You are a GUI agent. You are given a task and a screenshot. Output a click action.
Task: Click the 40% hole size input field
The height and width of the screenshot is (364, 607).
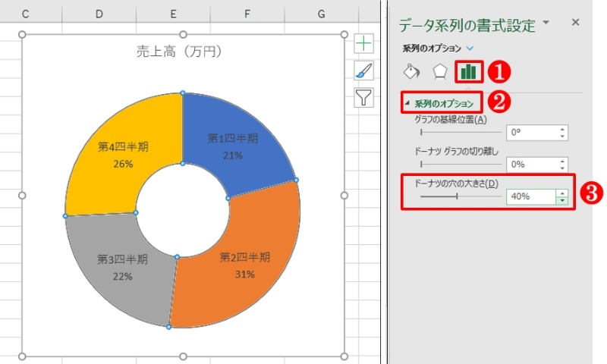530,196
